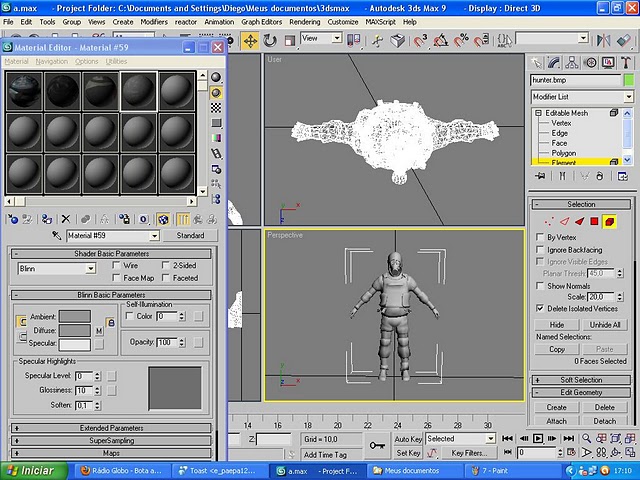Open the Blinn shader type dropdown
This screenshot has width=640, height=480.
[x=91, y=269]
